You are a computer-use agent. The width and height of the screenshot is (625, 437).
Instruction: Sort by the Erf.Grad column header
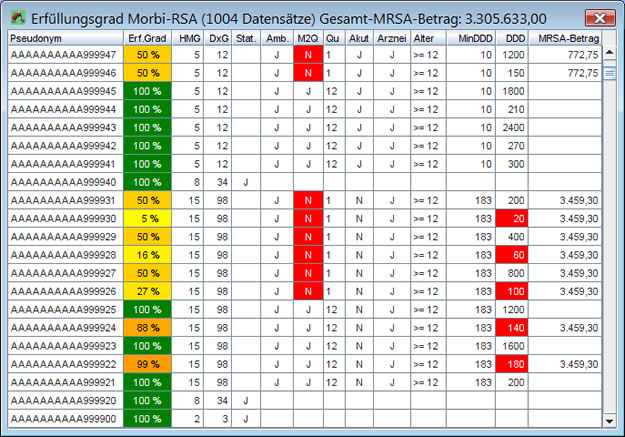pyautogui.click(x=147, y=38)
